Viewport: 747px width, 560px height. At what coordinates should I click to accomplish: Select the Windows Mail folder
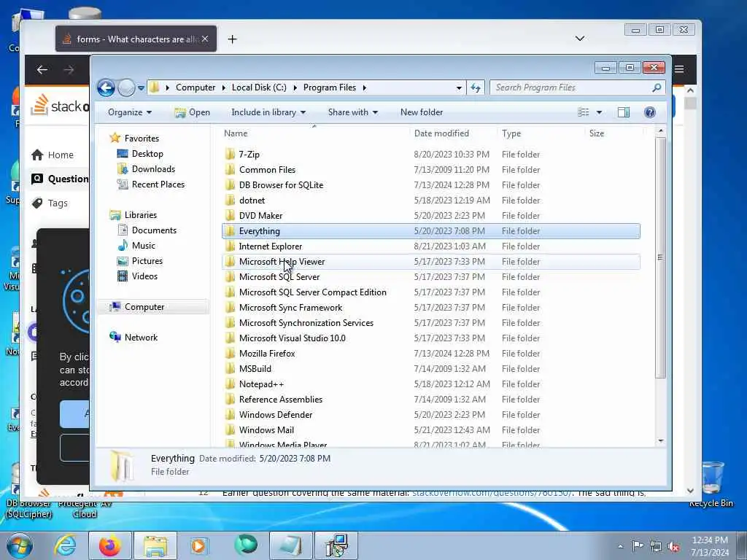[x=266, y=430]
